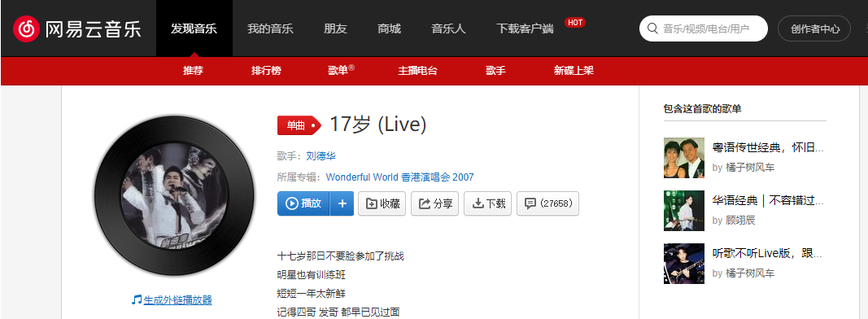Click lyric line 十七岁那日不要脸参加了挑战
This screenshot has width=868, height=319.
click(x=340, y=256)
